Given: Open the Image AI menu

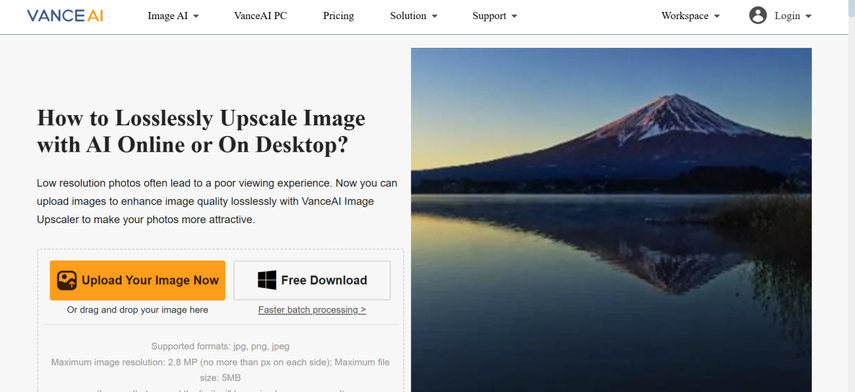Looking at the screenshot, I should click(x=173, y=16).
